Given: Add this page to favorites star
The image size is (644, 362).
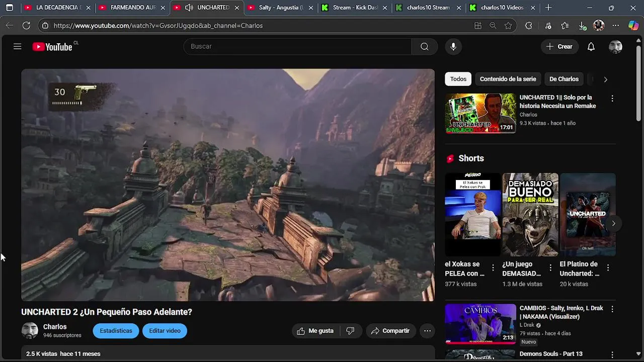Looking at the screenshot, I should click(x=508, y=26).
